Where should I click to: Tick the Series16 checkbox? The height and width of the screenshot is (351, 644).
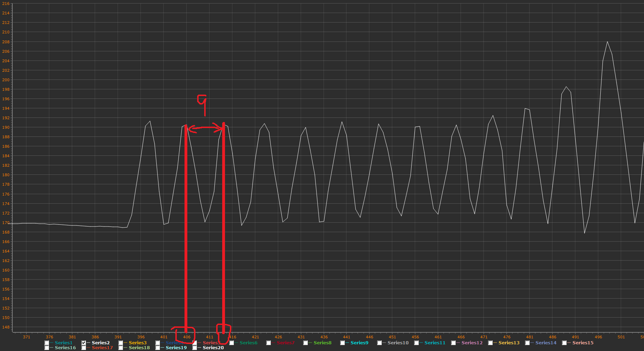[x=47, y=348]
